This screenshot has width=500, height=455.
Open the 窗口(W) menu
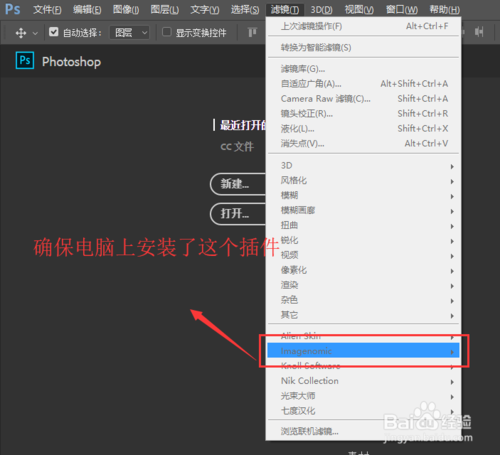tap(402, 10)
